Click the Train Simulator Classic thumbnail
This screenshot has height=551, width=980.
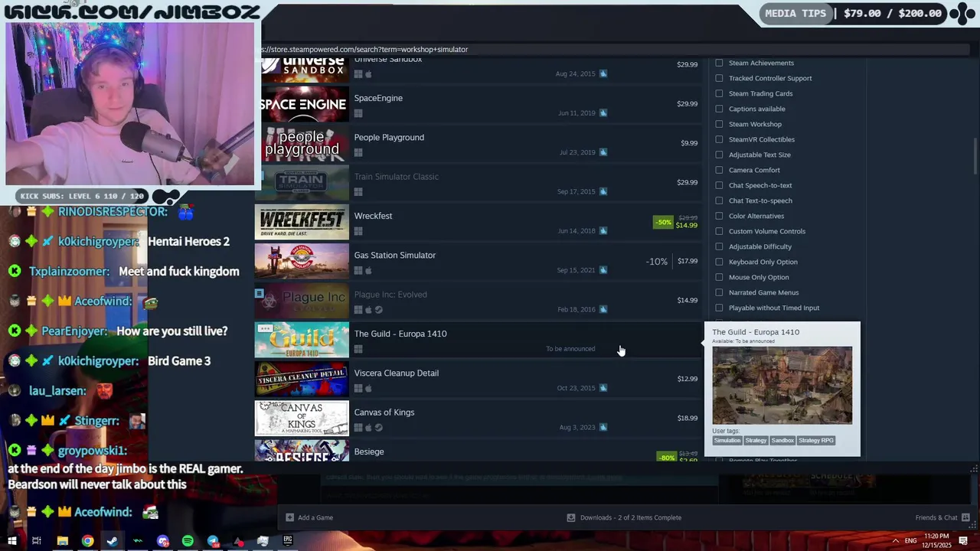point(302,183)
